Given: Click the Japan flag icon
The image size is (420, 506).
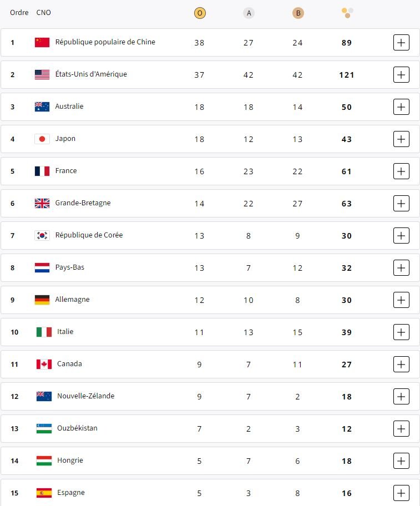Looking at the screenshot, I should point(42,139).
